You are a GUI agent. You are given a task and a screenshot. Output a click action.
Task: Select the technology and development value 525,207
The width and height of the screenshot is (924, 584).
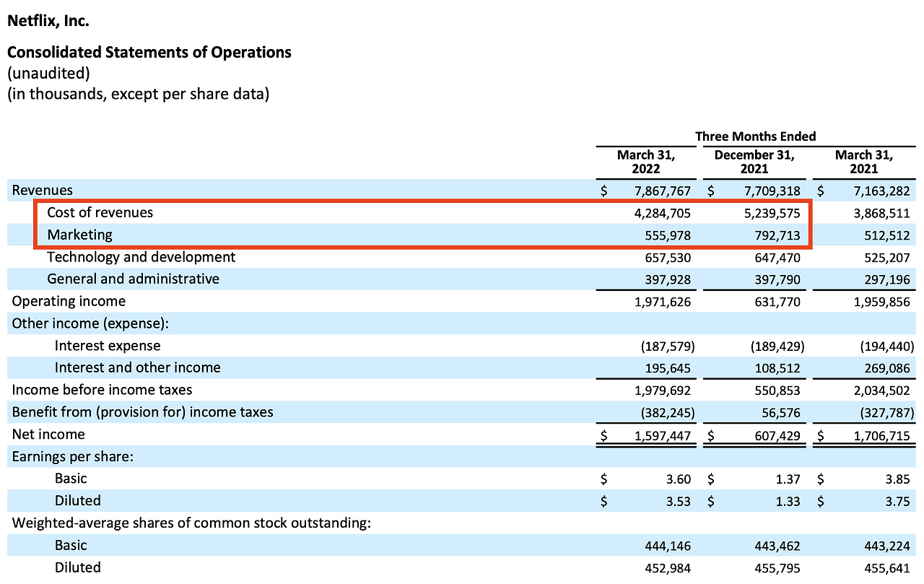pyautogui.click(x=886, y=258)
